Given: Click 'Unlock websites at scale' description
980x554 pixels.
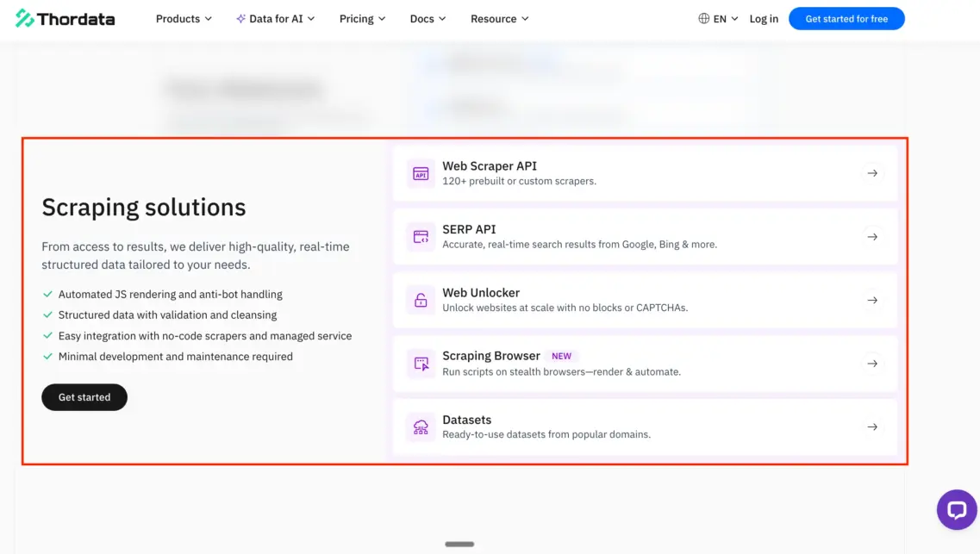Looking at the screenshot, I should 565,308.
